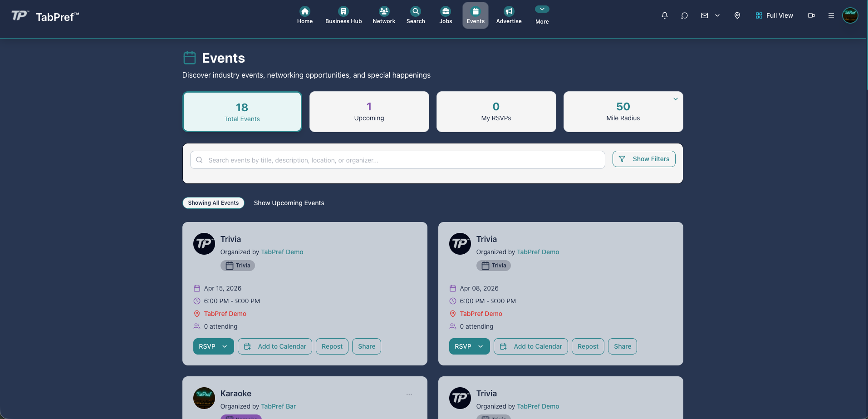868x419 pixels.
Task: Select the 0 My RSVPs stat card
Action: (x=496, y=112)
